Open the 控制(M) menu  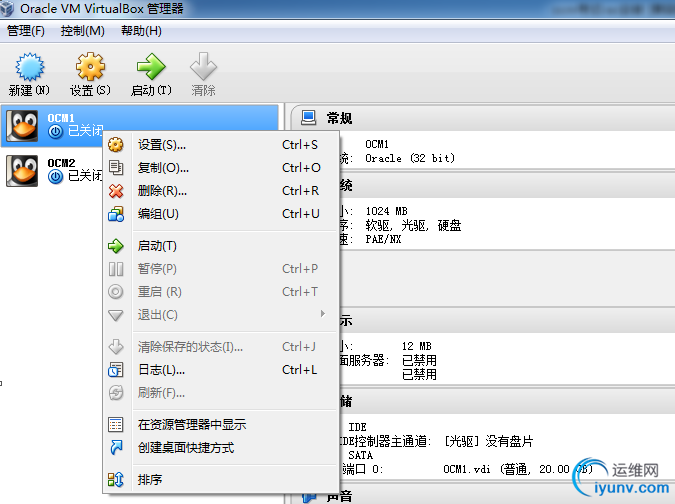[83, 31]
